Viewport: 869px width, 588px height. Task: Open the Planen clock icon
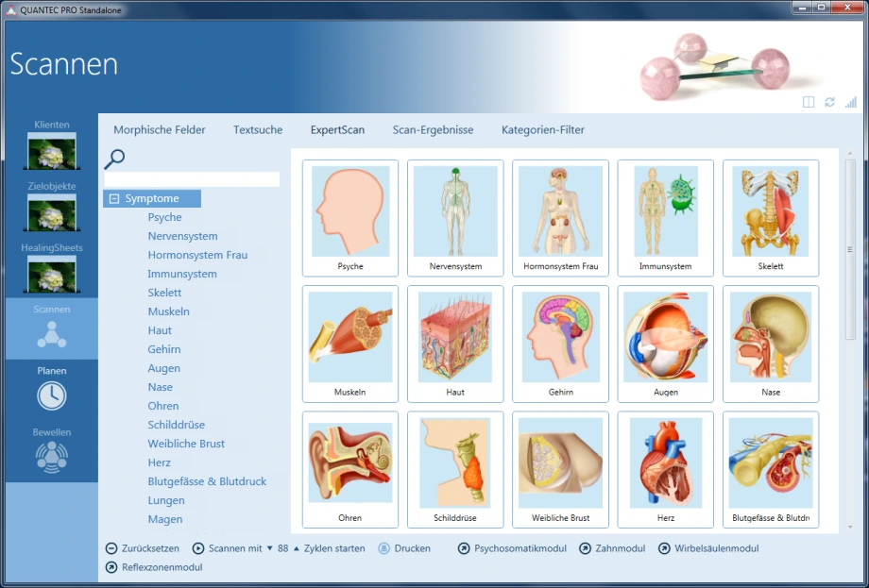tap(51, 395)
